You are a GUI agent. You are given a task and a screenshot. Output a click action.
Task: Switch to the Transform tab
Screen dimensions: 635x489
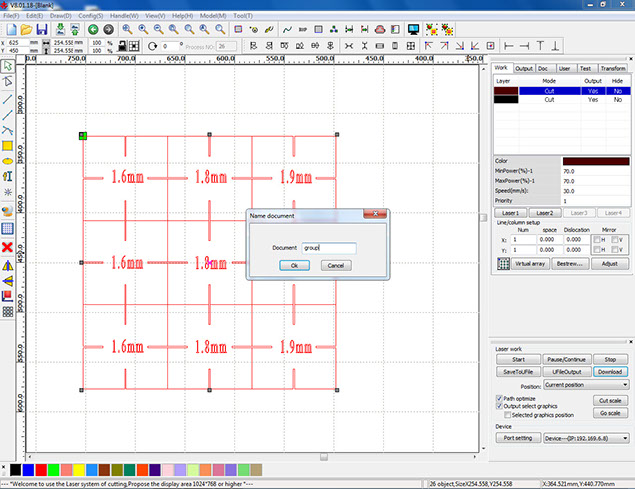pyautogui.click(x=613, y=68)
